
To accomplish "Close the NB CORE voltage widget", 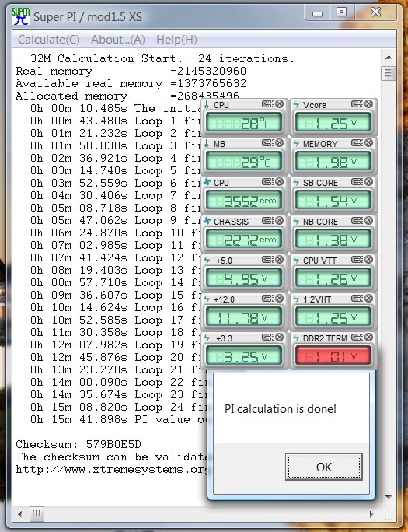I will [368, 221].
